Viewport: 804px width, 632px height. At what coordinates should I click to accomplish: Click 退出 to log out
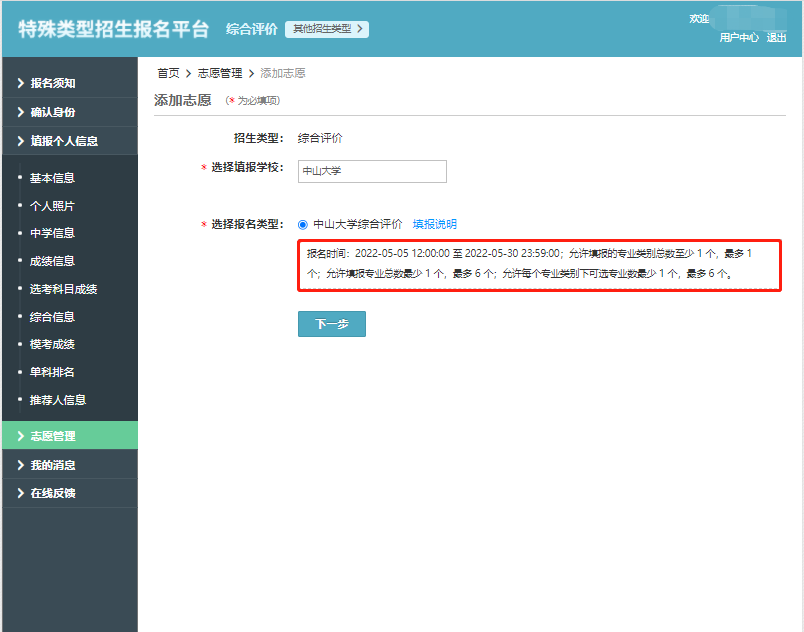776,37
